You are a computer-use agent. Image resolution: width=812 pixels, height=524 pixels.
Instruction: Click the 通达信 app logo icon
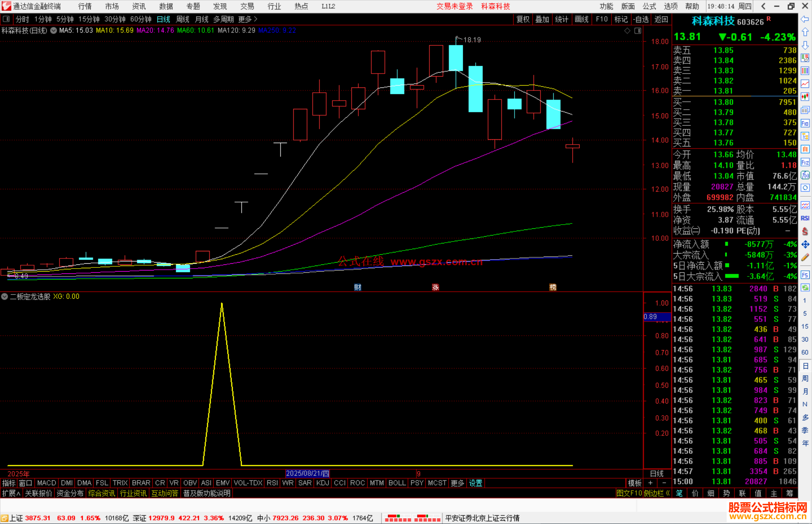pos(6,6)
